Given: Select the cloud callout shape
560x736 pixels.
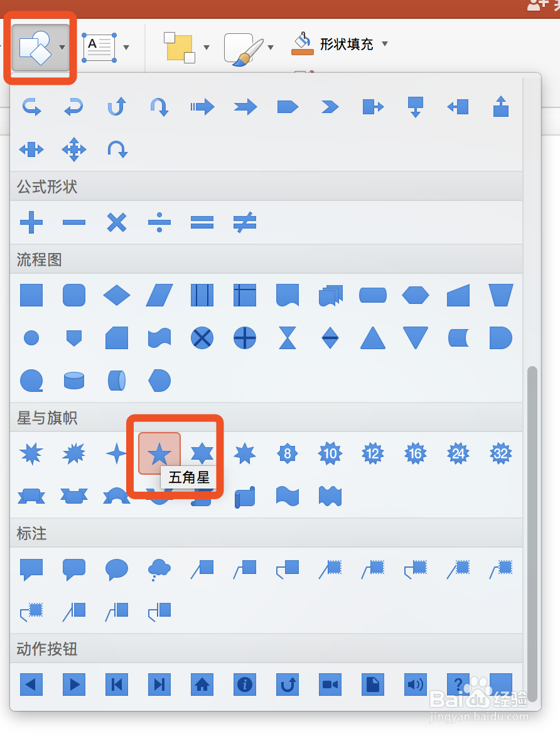Looking at the screenshot, I should 159,569.
